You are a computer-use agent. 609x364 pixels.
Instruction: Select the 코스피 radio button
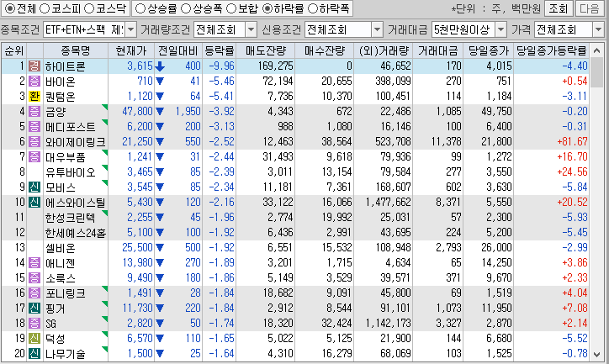click(x=45, y=8)
